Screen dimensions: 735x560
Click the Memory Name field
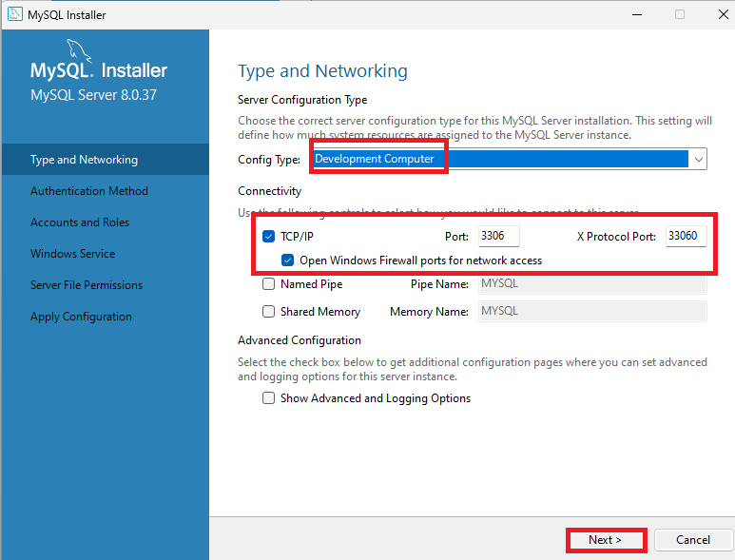coord(592,312)
